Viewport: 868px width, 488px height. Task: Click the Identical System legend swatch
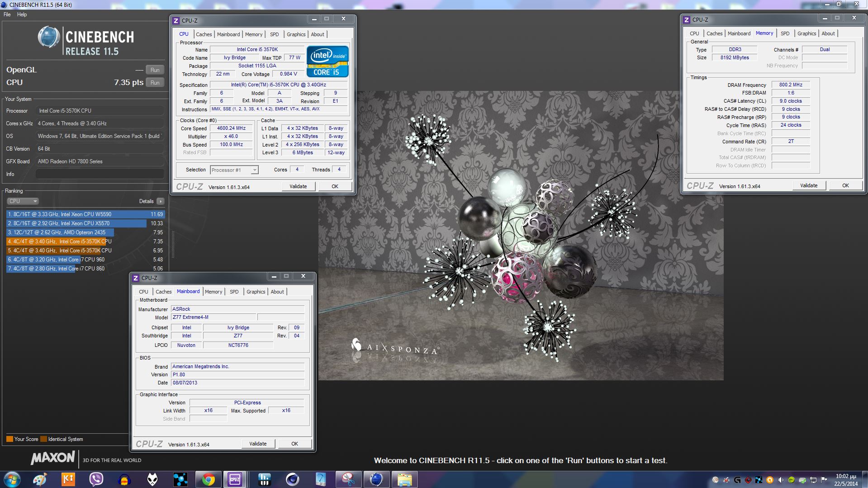click(x=43, y=439)
